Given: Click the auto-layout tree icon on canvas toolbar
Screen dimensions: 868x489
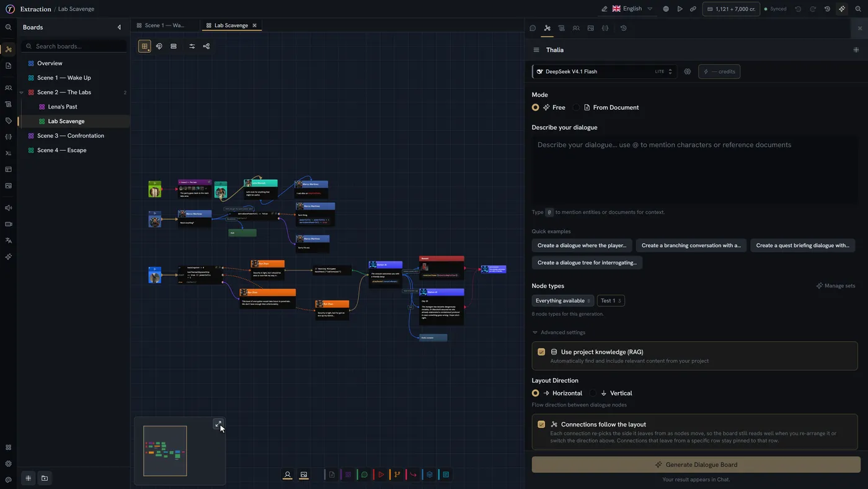Looking at the screenshot, I should coord(206,46).
